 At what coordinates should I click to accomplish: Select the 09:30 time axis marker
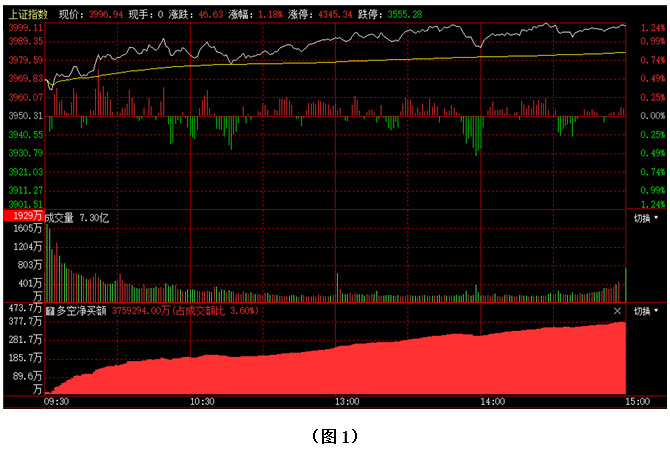coord(58,401)
